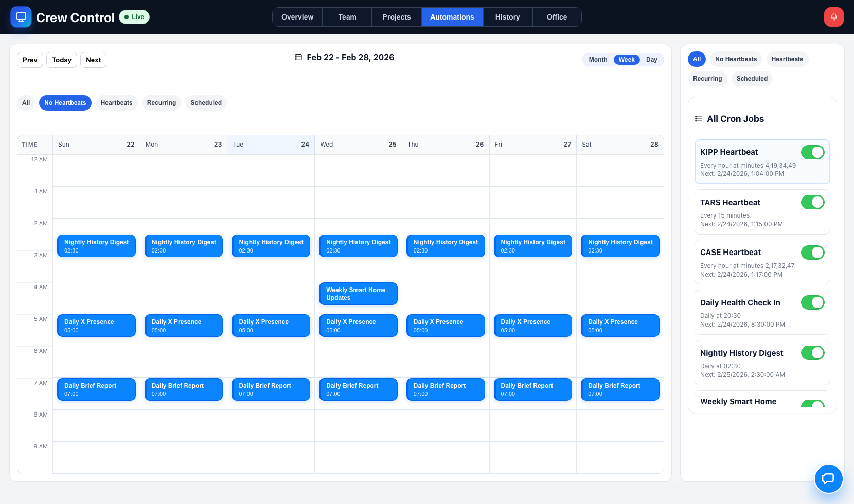Viewport: 854px width, 504px height.
Task: Toggle off Daily Health Check In
Action: [812, 302]
